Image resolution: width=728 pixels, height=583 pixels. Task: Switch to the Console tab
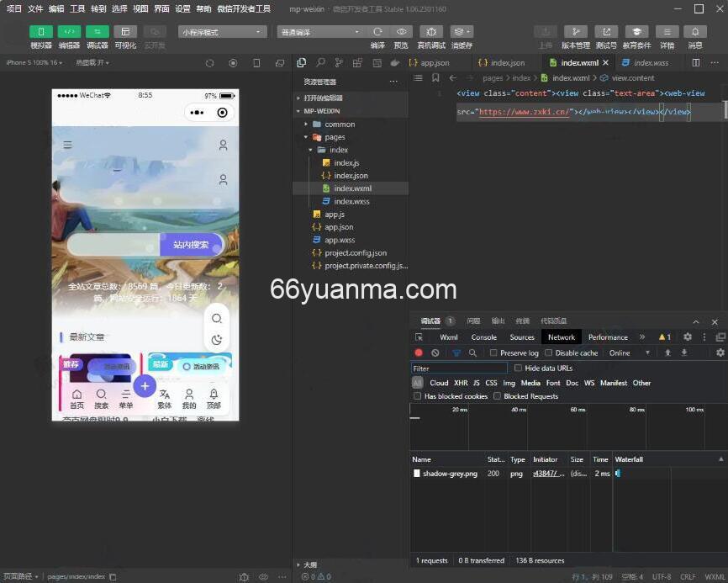(x=483, y=337)
